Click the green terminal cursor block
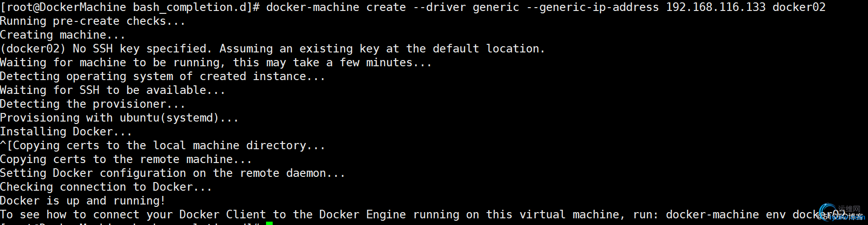868x225 pixels. pyautogui.click(x=269, y=223)
